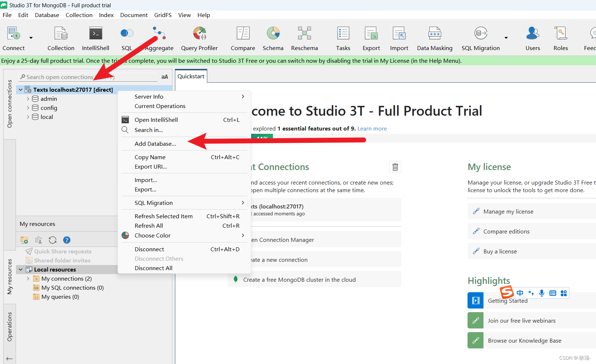This screenshot has width=596, height=364.
Task: Expand the admin database node
Action: point(28,99)
